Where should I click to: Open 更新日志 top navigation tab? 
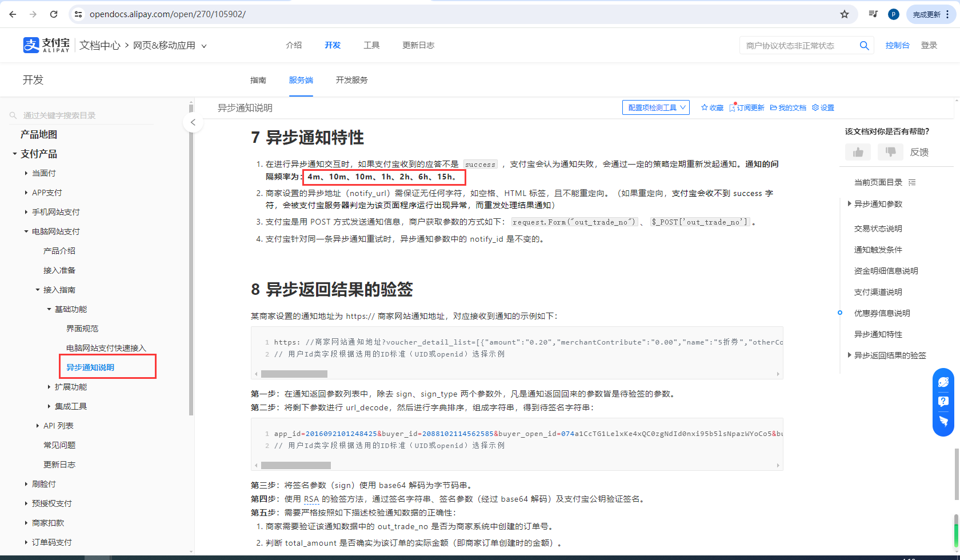[x=418, y=45]
